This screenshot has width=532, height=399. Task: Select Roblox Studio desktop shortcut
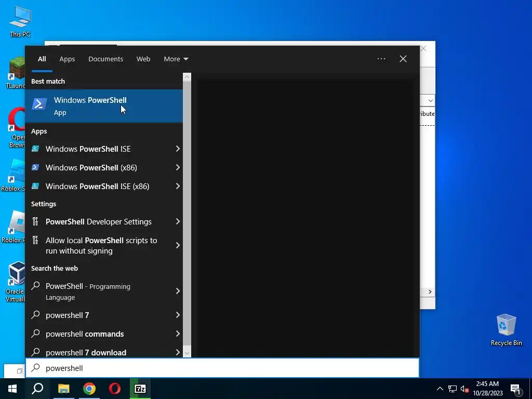(14, 176)
